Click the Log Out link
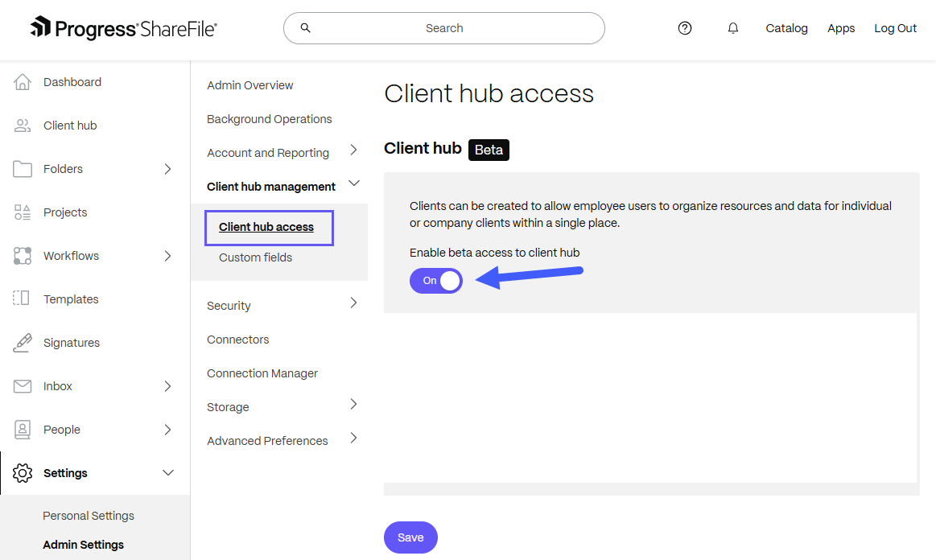 pyautogui.click(x=895, y=28)
